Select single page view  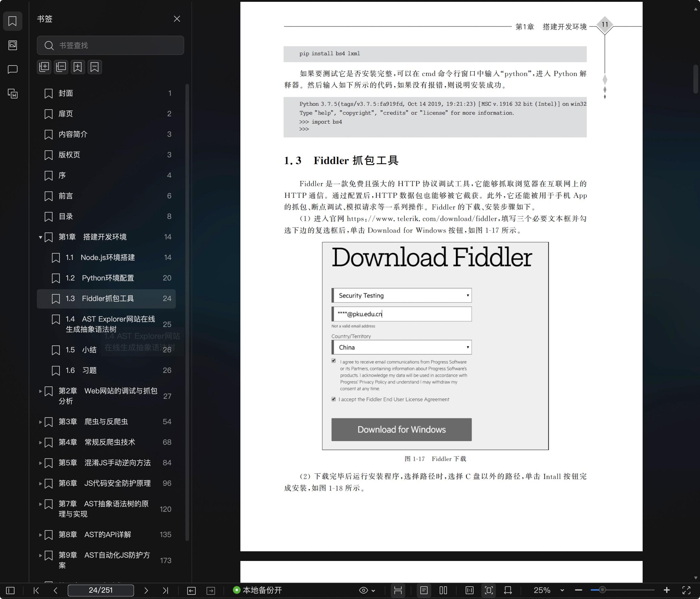click(x=424, y=590)
